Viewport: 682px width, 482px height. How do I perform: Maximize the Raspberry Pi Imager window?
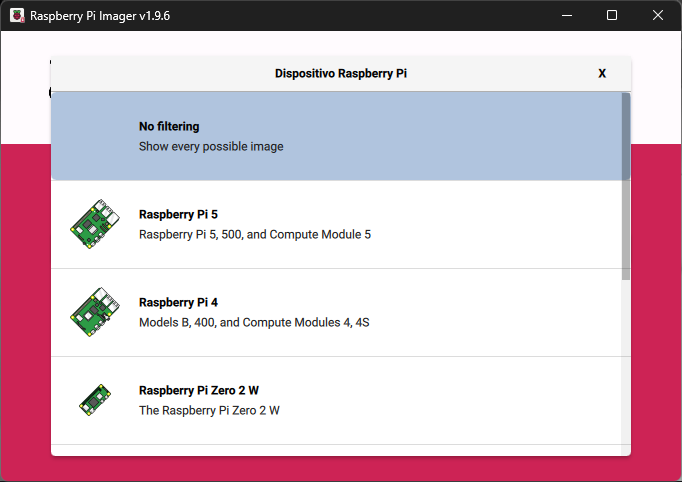click(612, 16)
